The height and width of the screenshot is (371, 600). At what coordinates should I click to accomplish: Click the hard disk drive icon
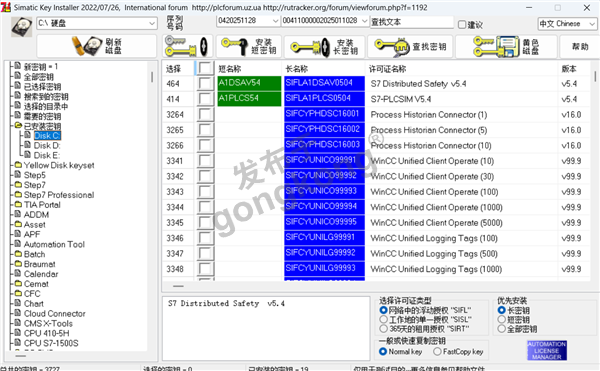(x=21, y=26)
